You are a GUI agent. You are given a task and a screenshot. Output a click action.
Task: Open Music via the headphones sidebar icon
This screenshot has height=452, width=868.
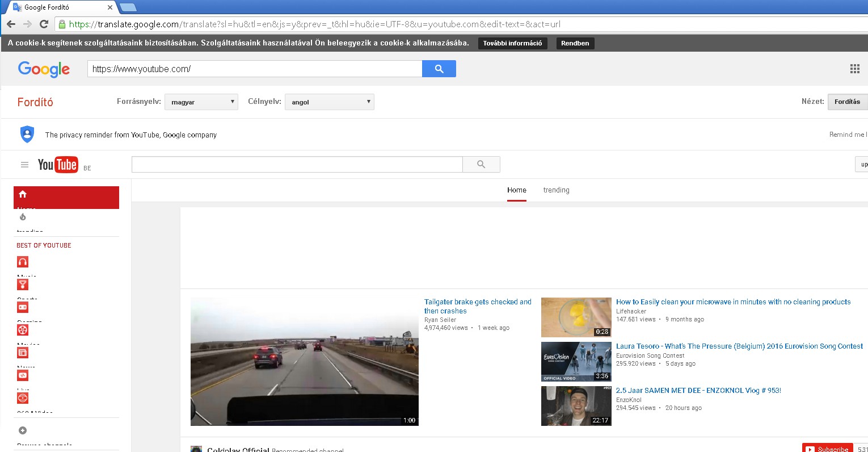coord(23,262)
